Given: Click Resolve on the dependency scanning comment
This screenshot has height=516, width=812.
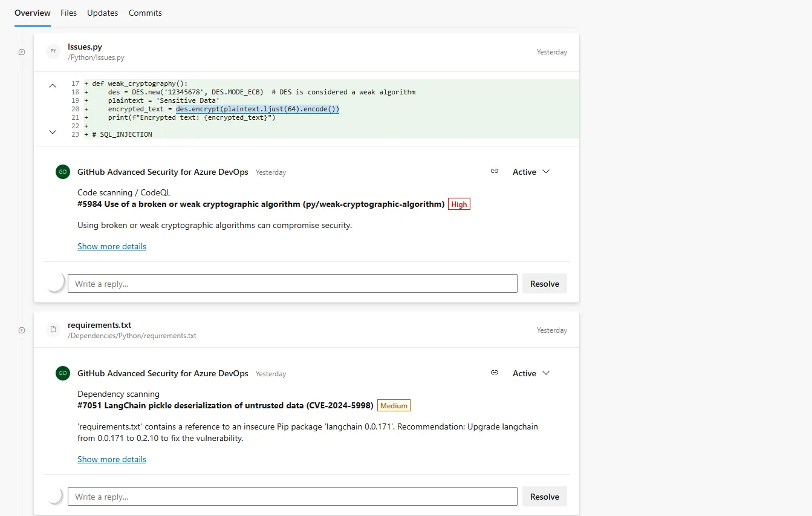Looking at the screenshot, I should 544,496.
